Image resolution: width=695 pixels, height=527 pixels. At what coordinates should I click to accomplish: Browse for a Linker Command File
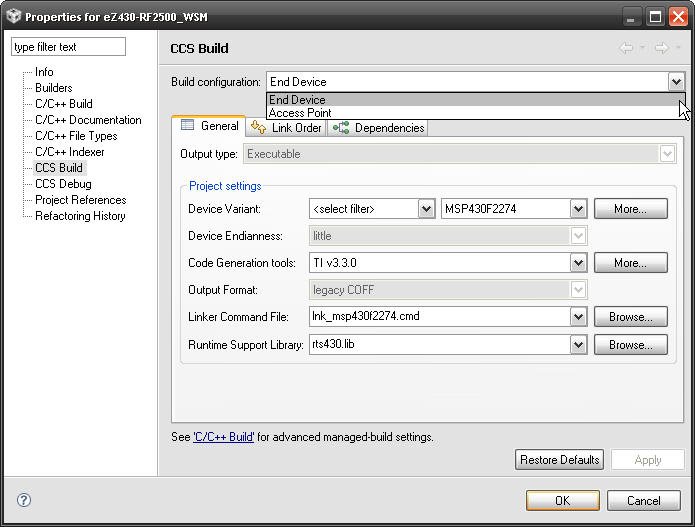630,317
